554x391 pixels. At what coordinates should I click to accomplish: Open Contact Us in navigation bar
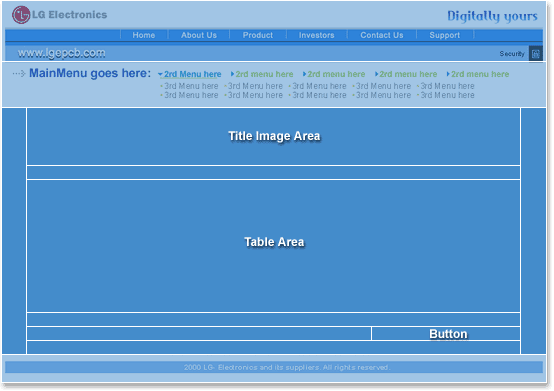pyautogui.click(x=382, y=35)
